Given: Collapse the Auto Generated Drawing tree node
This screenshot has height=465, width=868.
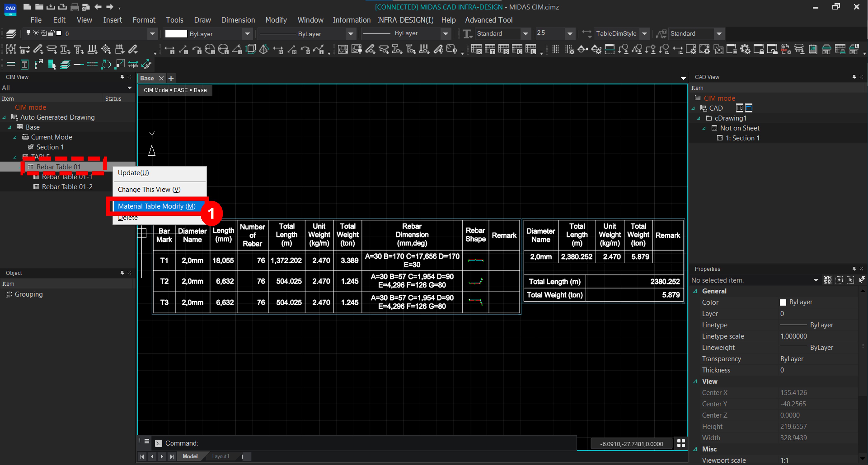Looking at the screenshot, I should tap(4, 117).
